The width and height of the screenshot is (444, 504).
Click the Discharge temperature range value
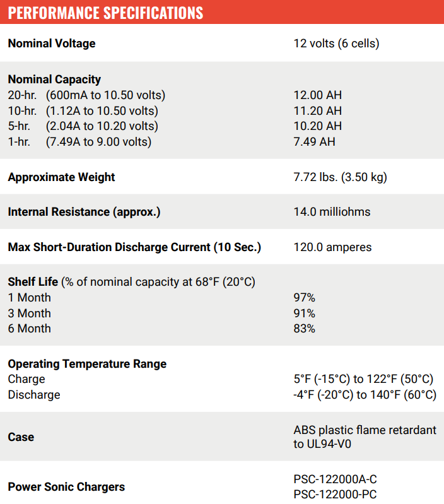pyautogui.click(x=365, y=395)
